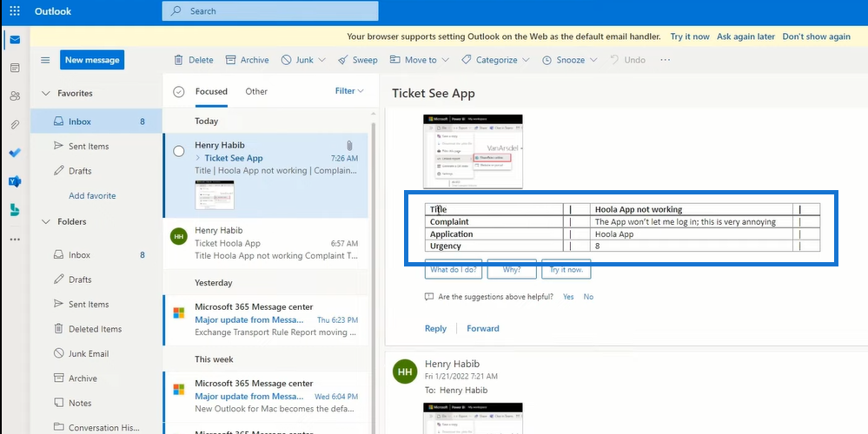This screenshot has height=434, width=868.
Task: Click the Move to toolbar button
Action: (x=413, y=60)
